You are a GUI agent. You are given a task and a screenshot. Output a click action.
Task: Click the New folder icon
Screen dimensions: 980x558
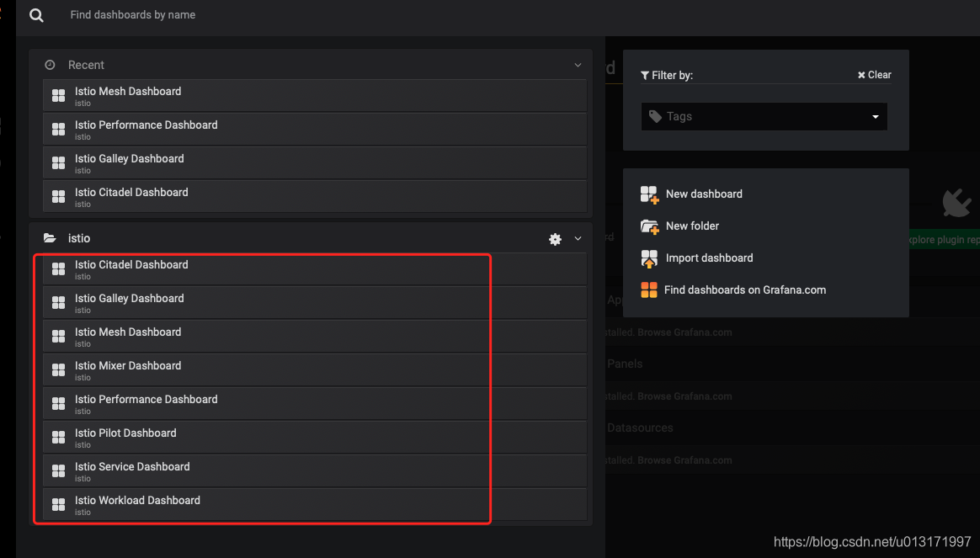click(x=649, y=226)
